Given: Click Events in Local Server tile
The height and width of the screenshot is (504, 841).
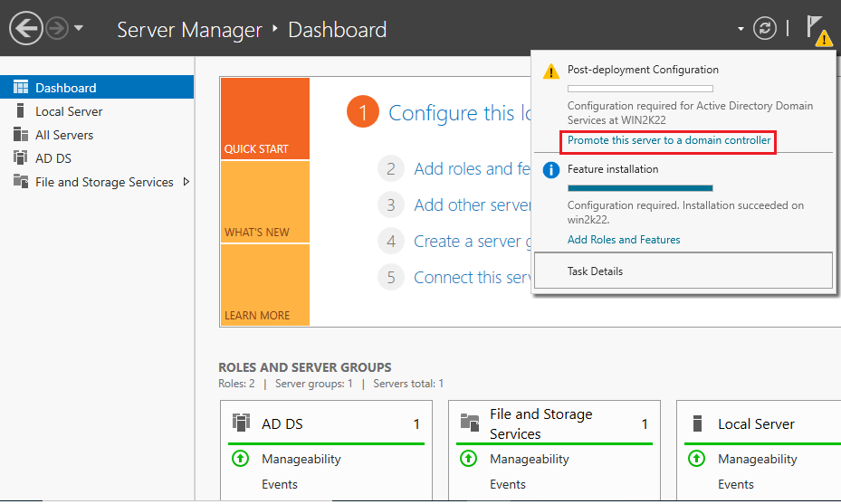Looking at the screenshot, I should coord(735,484).
